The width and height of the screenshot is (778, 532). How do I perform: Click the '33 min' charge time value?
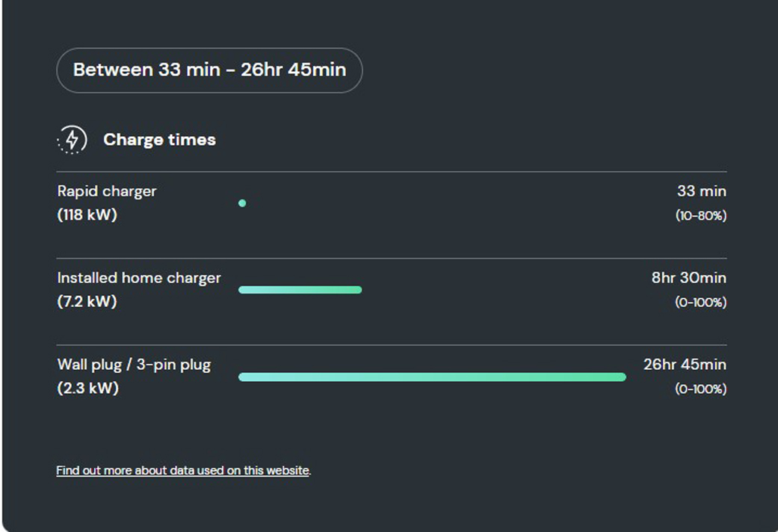[x=702, y=191]
